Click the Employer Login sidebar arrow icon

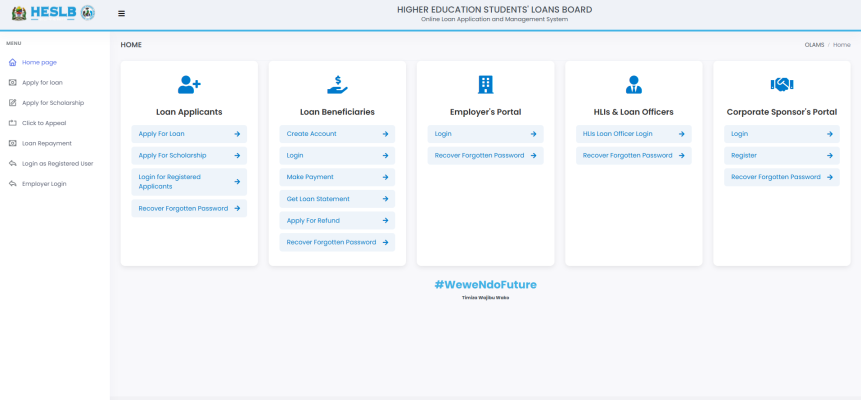tap(13, 184)
